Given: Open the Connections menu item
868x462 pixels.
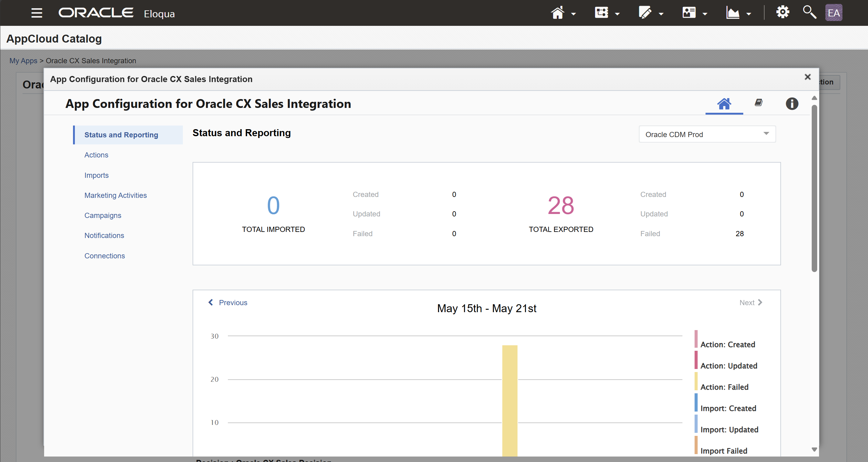Looking at the screenshot, I should point(104,256).
